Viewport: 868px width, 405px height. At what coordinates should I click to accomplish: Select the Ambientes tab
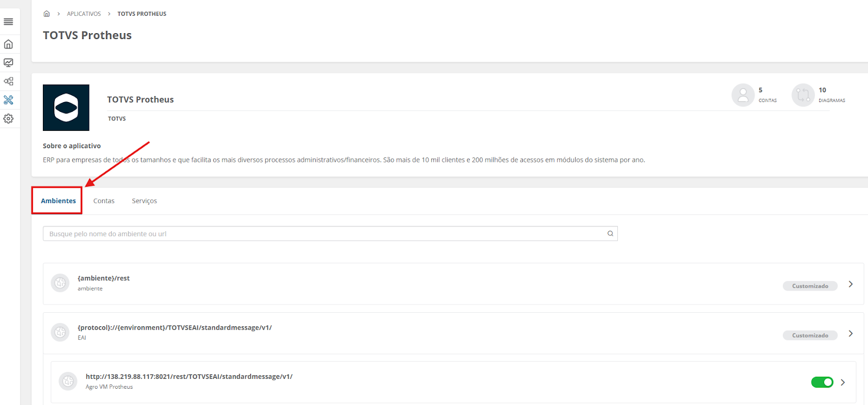tap(58, 201)
